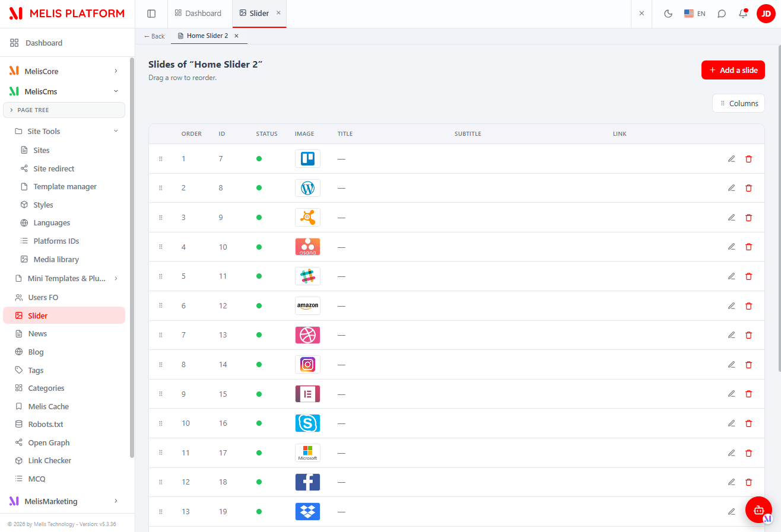The image size is (781, 532).
Task: Close the Home Slider 2 sub-tab
Action: pyautogui.click(x=236, y=36)
